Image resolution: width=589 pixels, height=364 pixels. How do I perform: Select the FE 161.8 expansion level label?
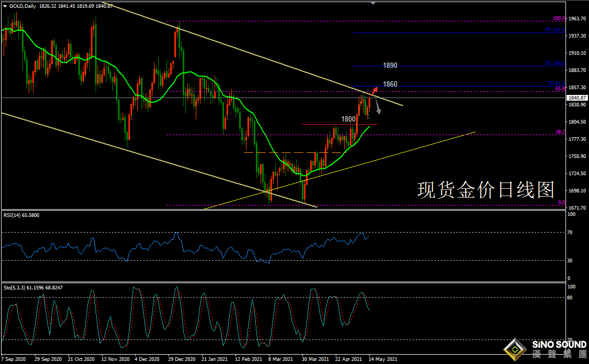point(555,30)
